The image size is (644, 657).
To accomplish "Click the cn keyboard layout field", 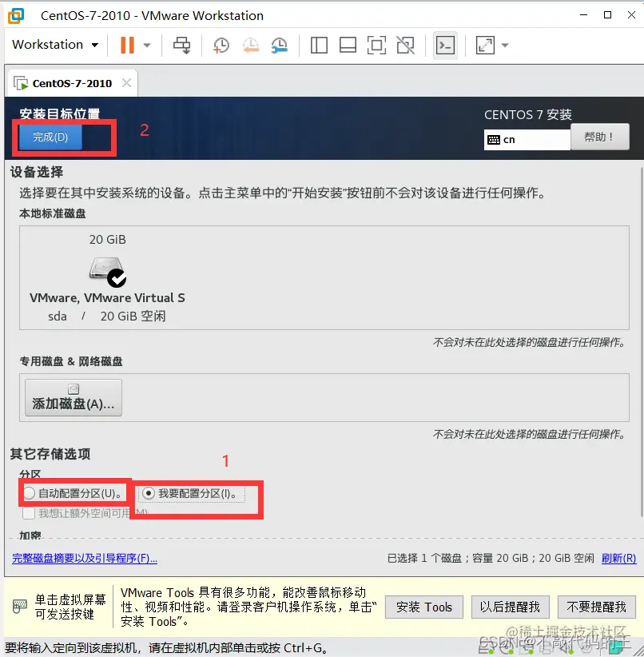I will pos(527,140).
